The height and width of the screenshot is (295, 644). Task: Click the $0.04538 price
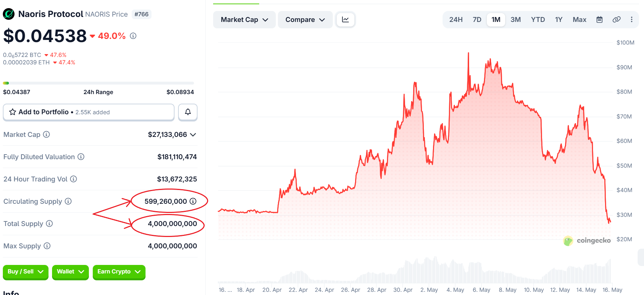(45, 36)
